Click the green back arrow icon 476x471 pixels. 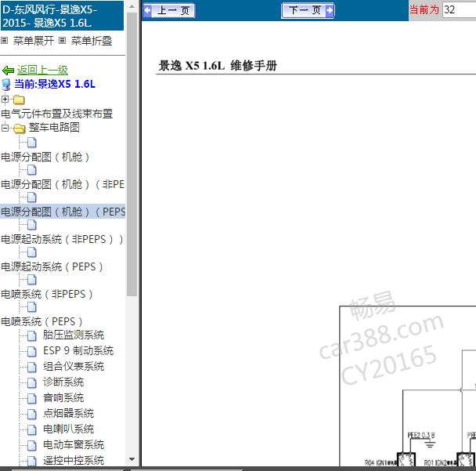coord(8,71)
